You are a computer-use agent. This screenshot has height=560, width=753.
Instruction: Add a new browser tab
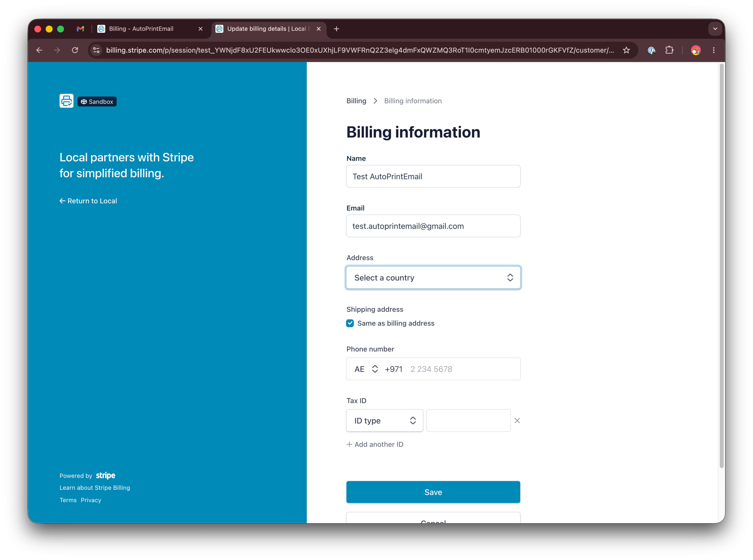click(x=337, y=29)
